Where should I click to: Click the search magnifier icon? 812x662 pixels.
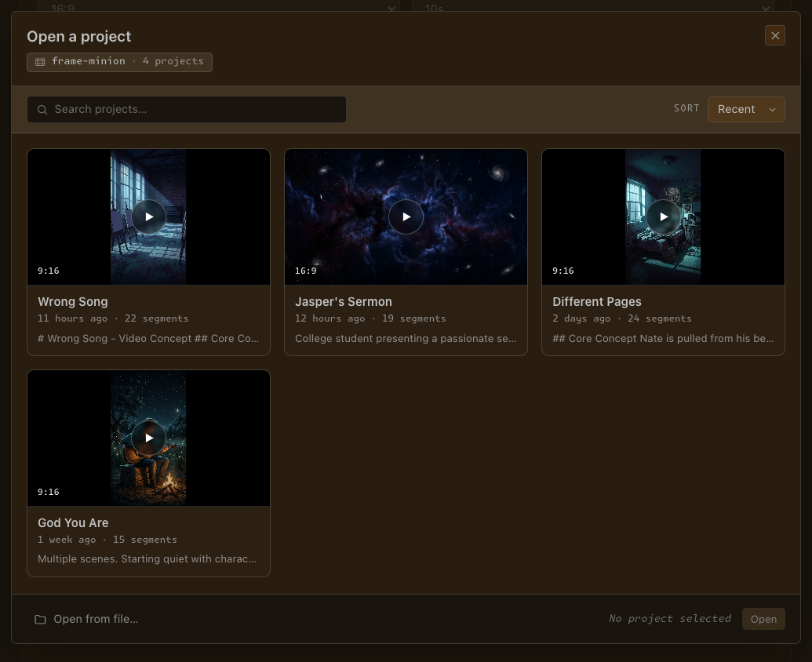point(42,110)
